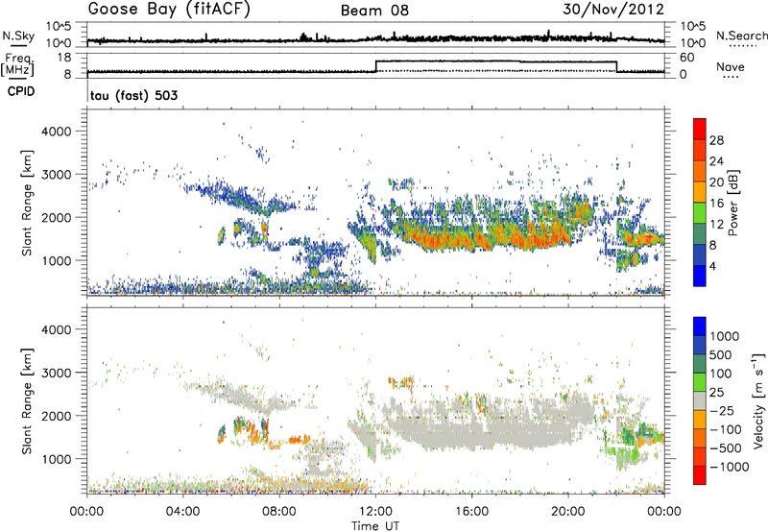Click the '12:00' time tick label

375,512
